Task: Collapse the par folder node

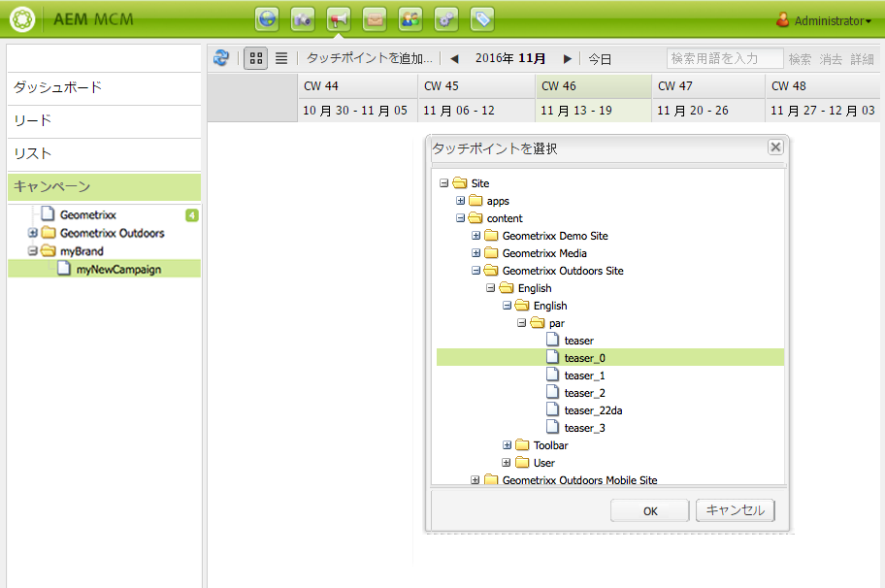Action: pyautogui.click(x=522, y=323)
